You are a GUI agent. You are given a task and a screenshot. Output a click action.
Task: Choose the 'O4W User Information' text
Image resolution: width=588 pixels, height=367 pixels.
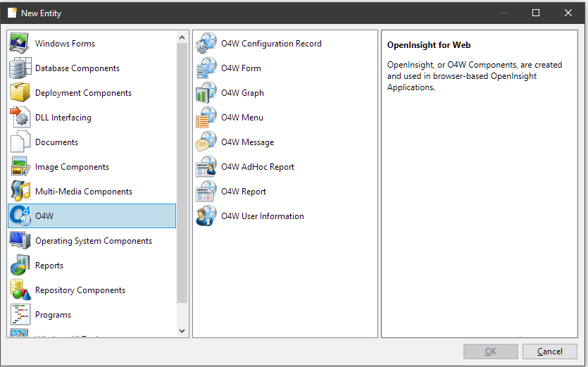[x=263, y=216]
